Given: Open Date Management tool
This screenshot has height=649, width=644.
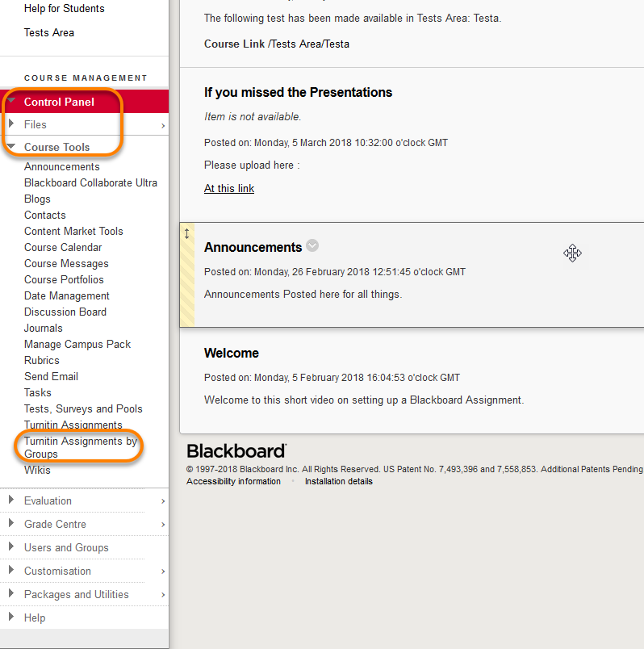Looking at the screenshot, I should tap(67, 296).
